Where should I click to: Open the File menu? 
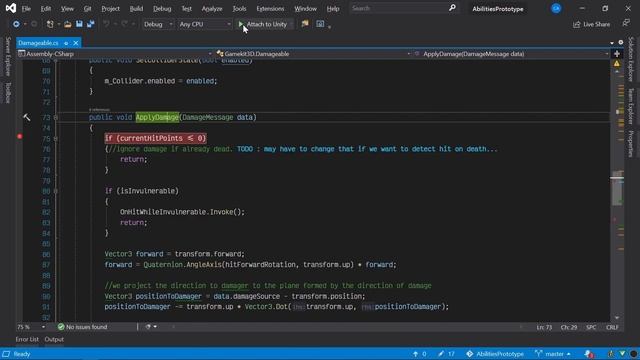(x=26, y=9)
